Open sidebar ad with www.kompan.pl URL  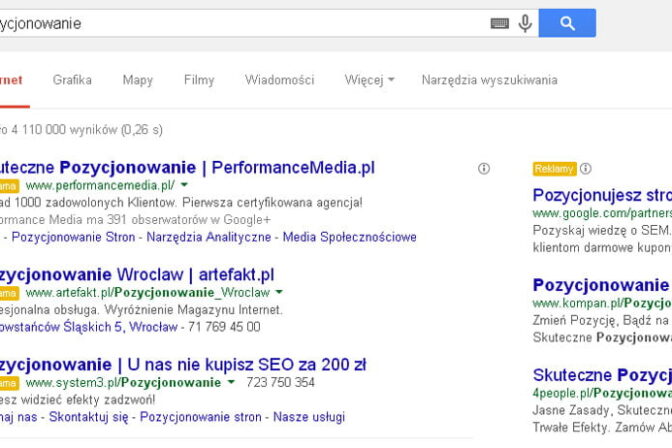tap(602, 286)
